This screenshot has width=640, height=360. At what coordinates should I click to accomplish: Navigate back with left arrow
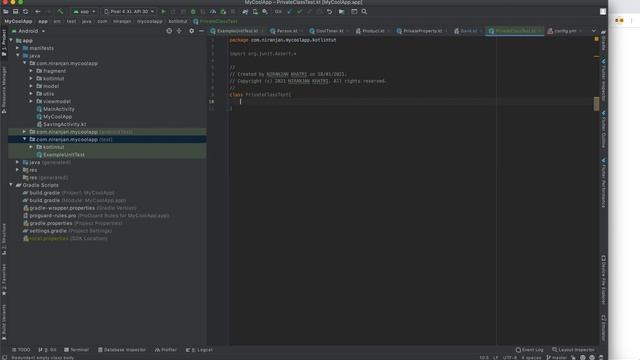(x=38, y=12)
